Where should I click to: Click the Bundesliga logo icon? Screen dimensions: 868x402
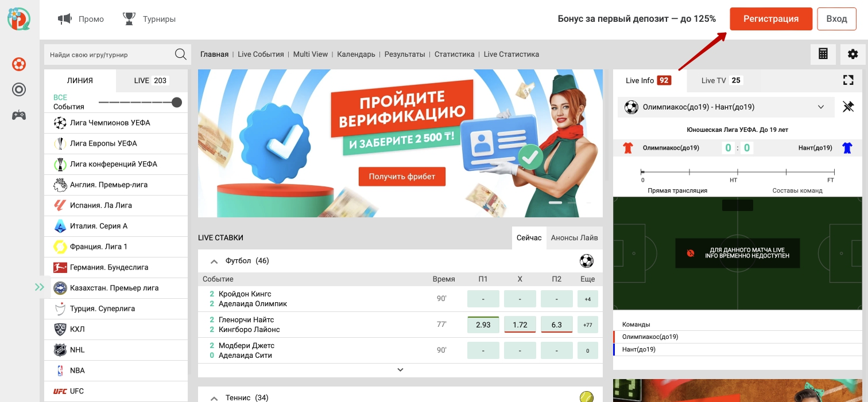60,267
